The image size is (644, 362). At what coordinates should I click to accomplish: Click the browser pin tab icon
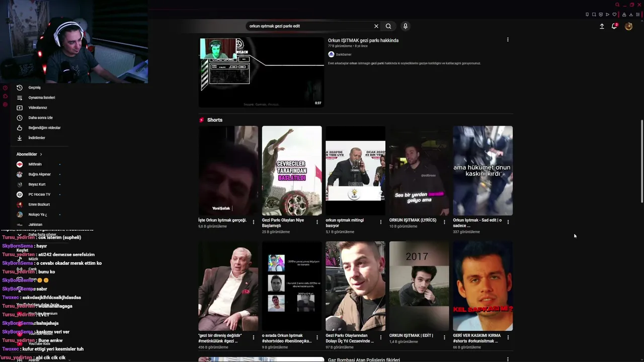587,15
